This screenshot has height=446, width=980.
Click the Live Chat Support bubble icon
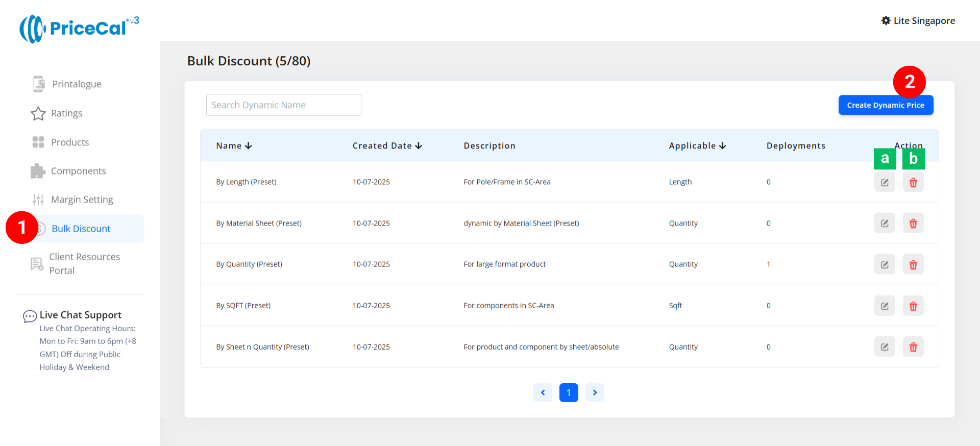coord(30,316)
